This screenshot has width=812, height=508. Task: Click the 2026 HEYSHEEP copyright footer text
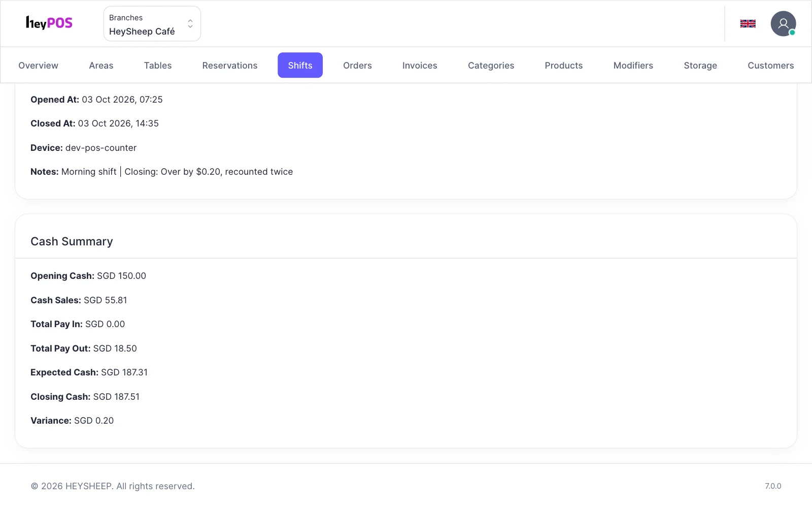[x=113, y=486]
